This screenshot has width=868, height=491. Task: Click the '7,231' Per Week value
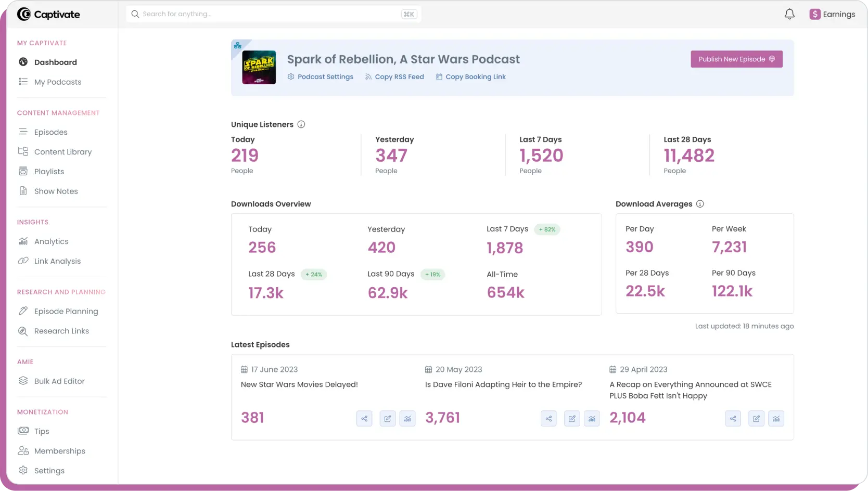point(730,247)
